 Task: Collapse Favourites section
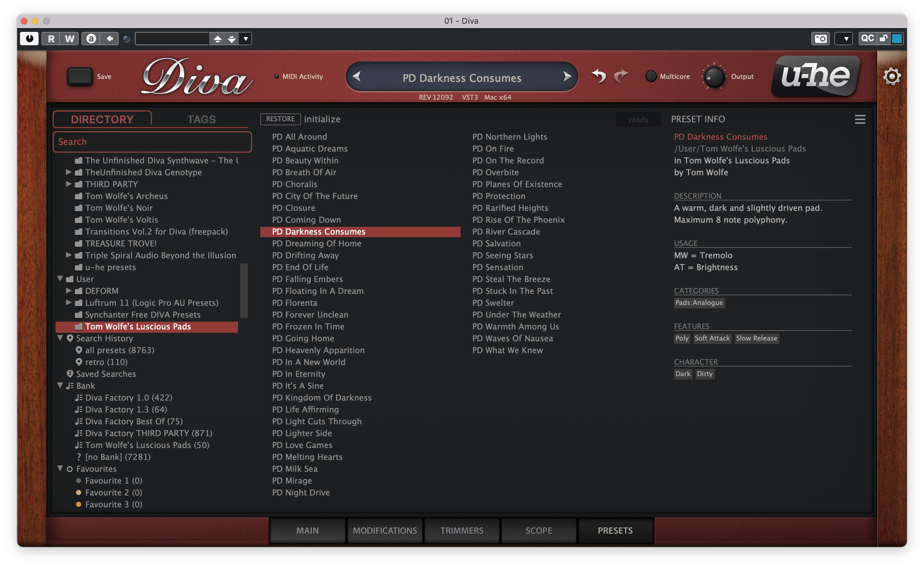pos(60,468)
